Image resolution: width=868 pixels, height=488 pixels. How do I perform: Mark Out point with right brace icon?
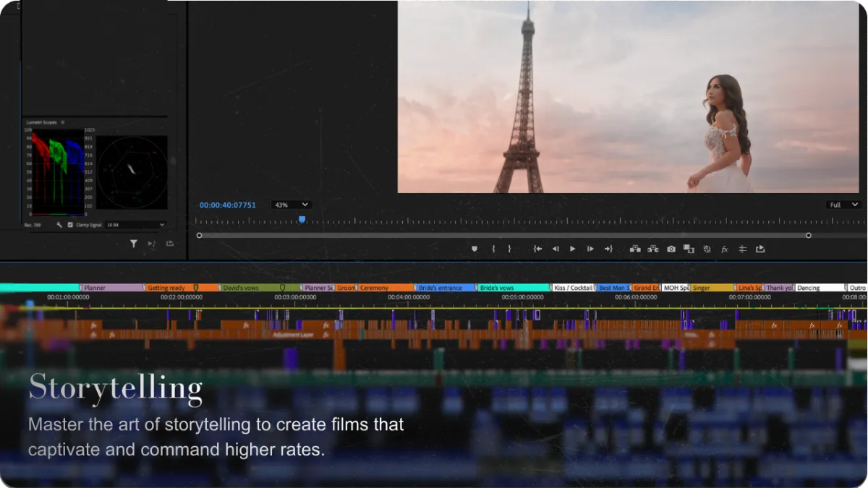(x=509, y=249)
